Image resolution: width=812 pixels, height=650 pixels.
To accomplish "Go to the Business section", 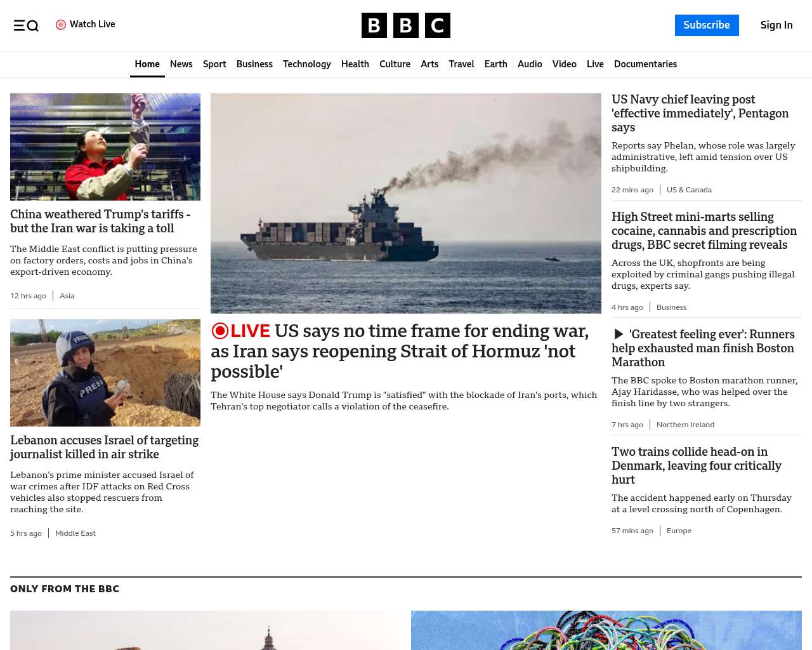I will tap(254, 64).
